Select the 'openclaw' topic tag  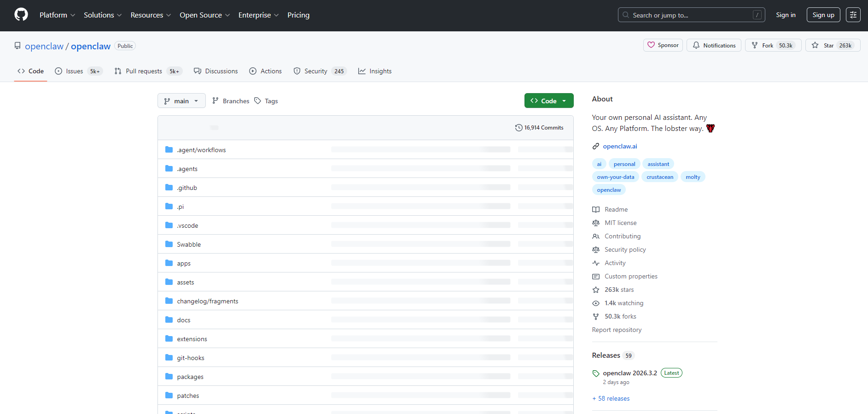609,190
